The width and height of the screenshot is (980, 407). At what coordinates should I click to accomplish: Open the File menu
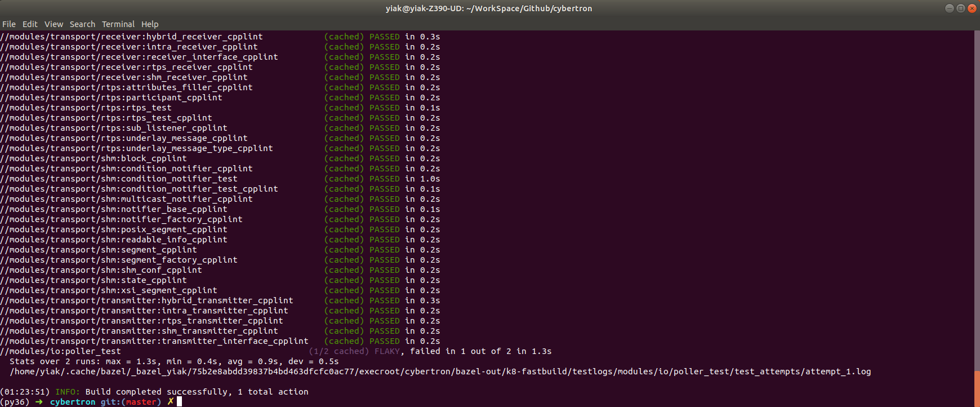click(x=9, y=24)
